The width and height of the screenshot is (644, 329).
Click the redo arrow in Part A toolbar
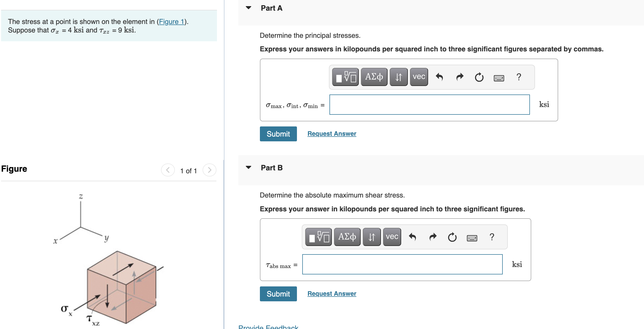coord(460,77)
